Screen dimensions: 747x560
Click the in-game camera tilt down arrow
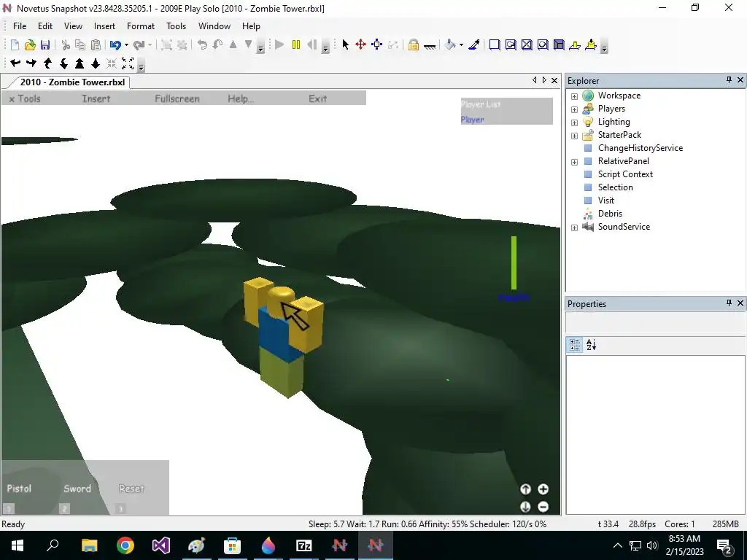[x=525, y=507]
